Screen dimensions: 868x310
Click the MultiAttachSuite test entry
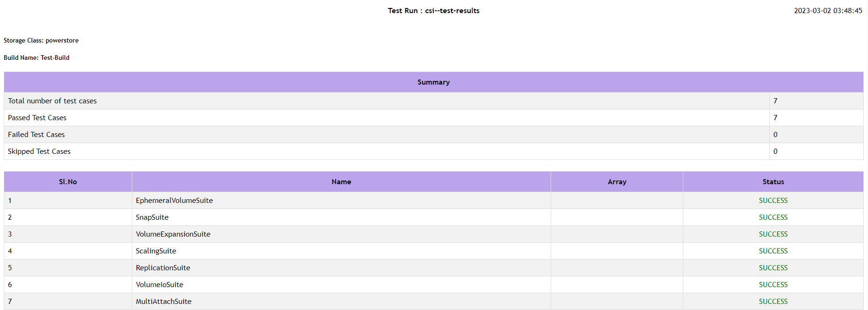164,302
